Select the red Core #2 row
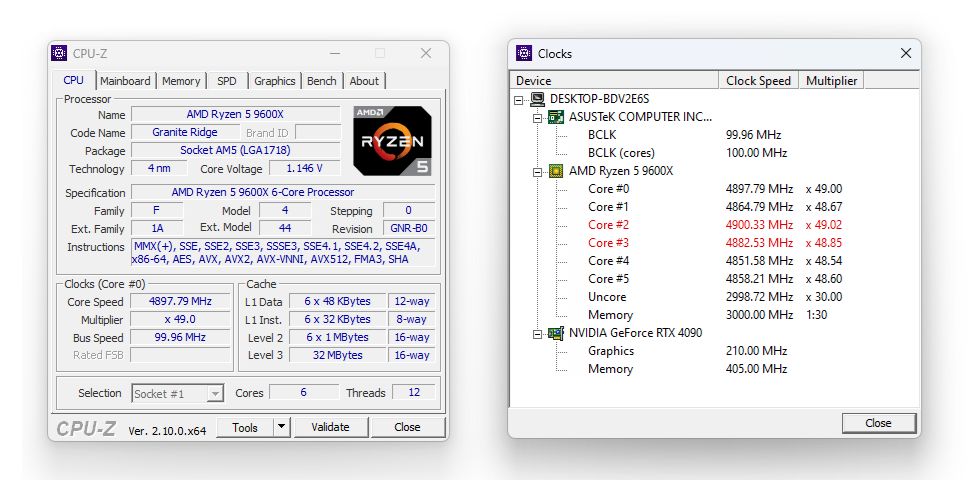980x480 pixels. 609,225
